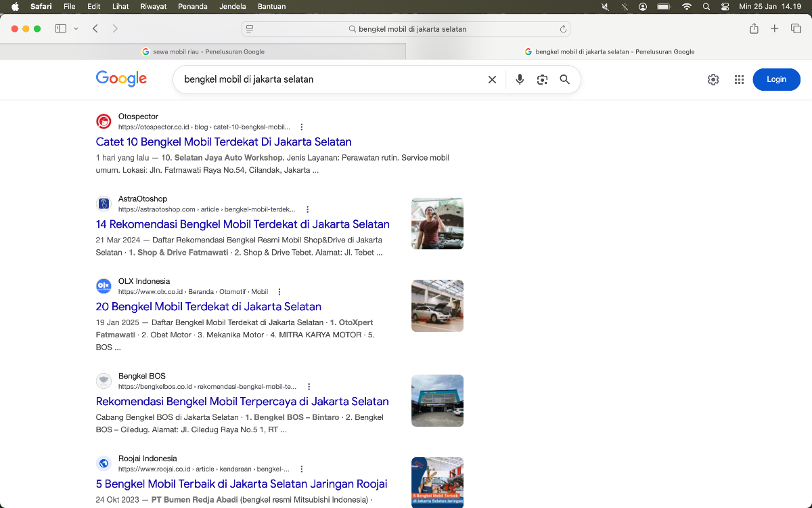The image size is (812, 508).
Task: Open the Share menu in Safari toolbar
Action: click(x=754, y=28)
